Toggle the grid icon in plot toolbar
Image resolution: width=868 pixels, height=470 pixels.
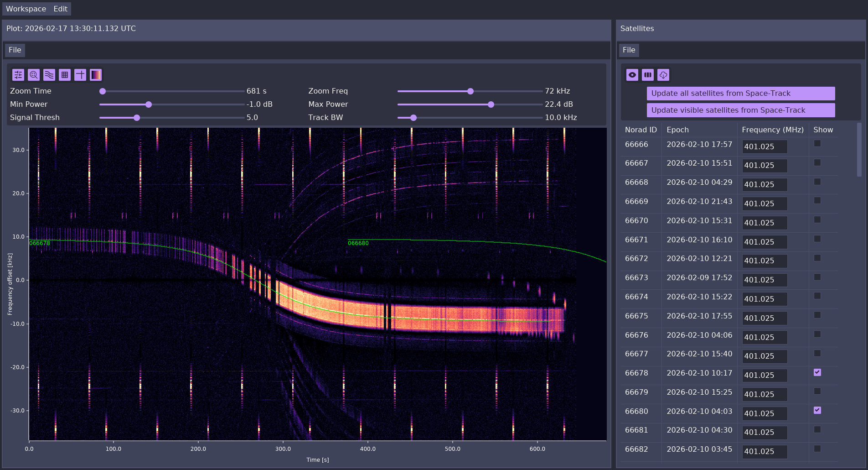click(65, 75)
